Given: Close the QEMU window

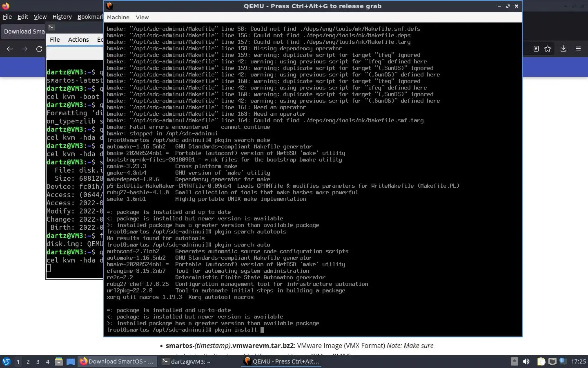Looking at the screenshot, I should pyautogui.click(x=517, y=6).
